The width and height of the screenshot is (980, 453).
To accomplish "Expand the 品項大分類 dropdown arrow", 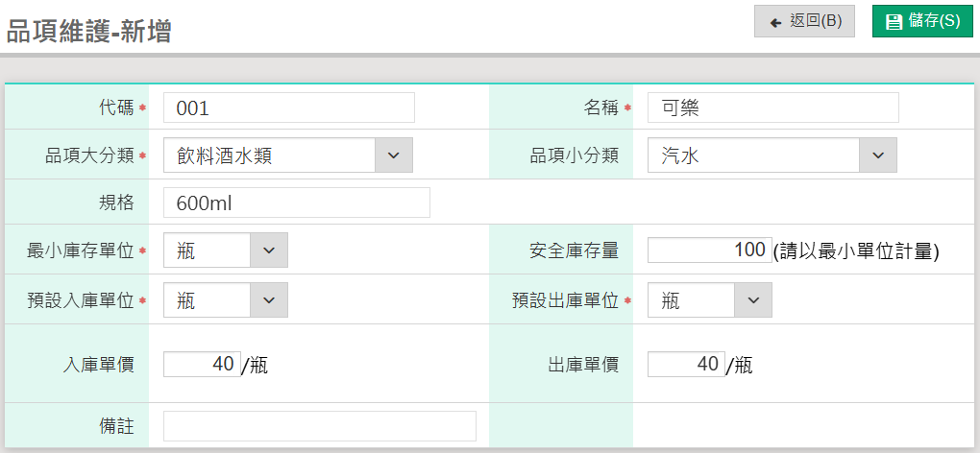I will [394, 155].
